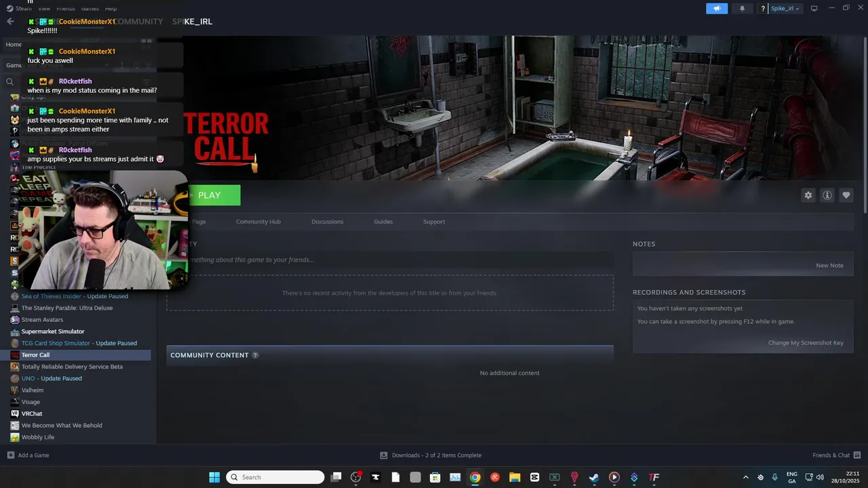The image size is (868, 488).
Task: Add Terror Call to favorites heart
Action: (846, 195)
